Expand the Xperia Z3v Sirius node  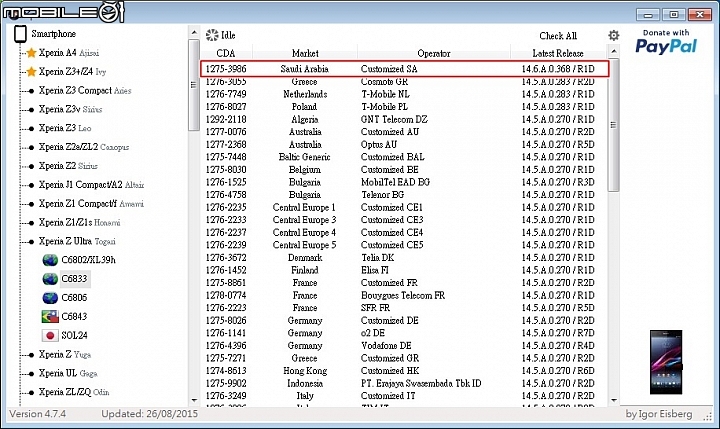31,110
